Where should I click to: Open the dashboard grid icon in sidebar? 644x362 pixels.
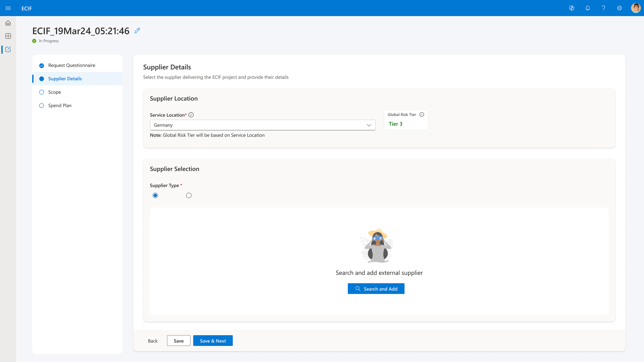8,36
